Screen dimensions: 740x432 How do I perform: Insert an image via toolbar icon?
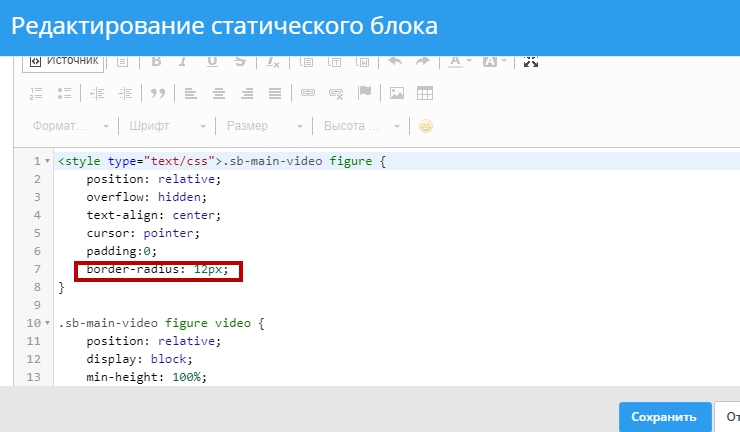tap(397, 93)
